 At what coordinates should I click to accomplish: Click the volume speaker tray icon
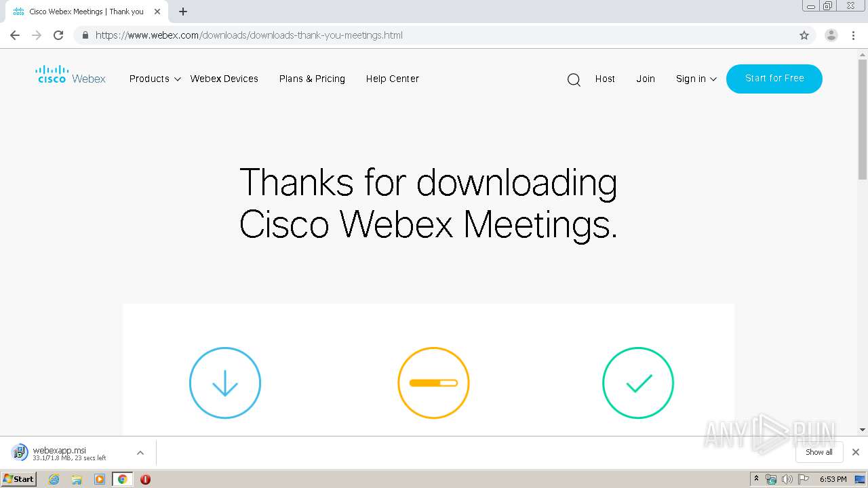pyautogui.click(x=787, y=479)
